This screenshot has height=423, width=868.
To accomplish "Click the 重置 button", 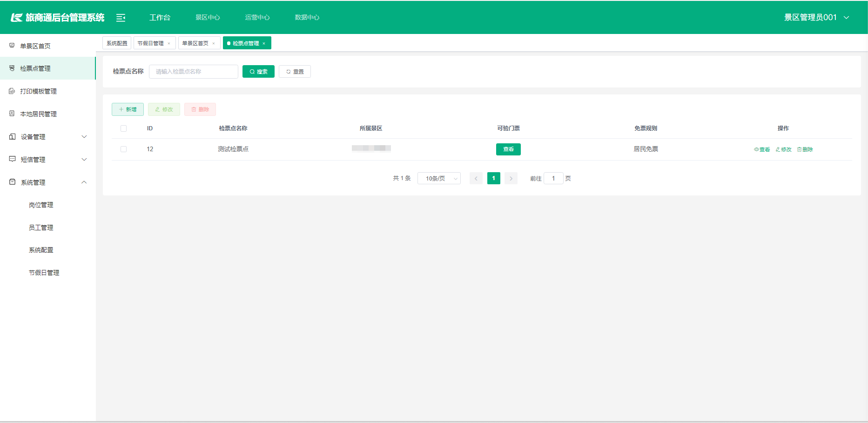I will [295, 72].
